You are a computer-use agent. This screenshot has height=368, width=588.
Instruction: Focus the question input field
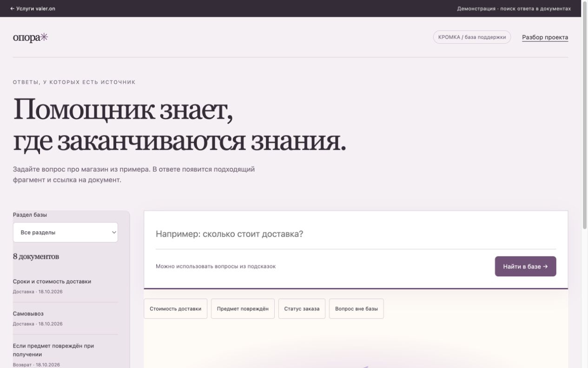click(x=356, y=234)
